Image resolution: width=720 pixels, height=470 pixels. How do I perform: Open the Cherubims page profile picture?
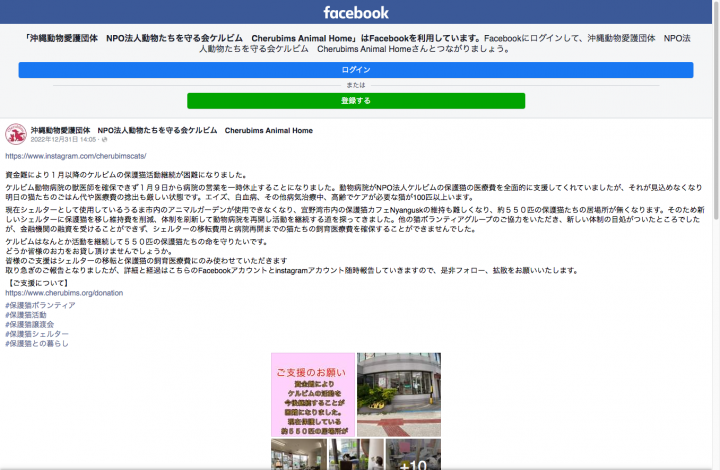click(16, 134)
